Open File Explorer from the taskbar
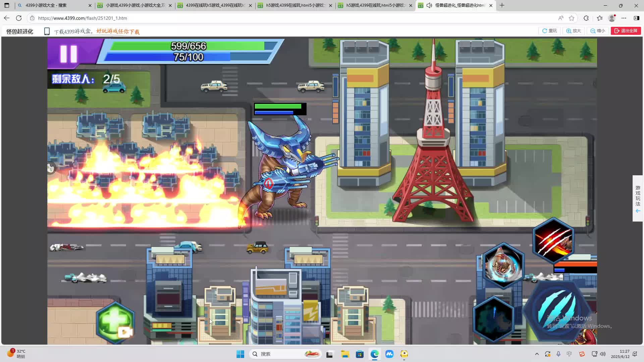This screenshot has height=362, width=644. [x=345, y=354]
